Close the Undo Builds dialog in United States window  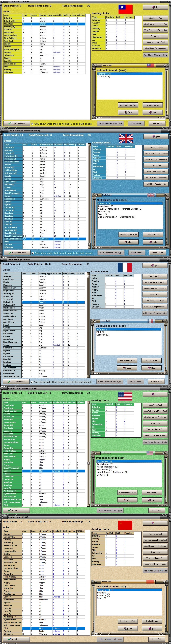tap(127, 500)
